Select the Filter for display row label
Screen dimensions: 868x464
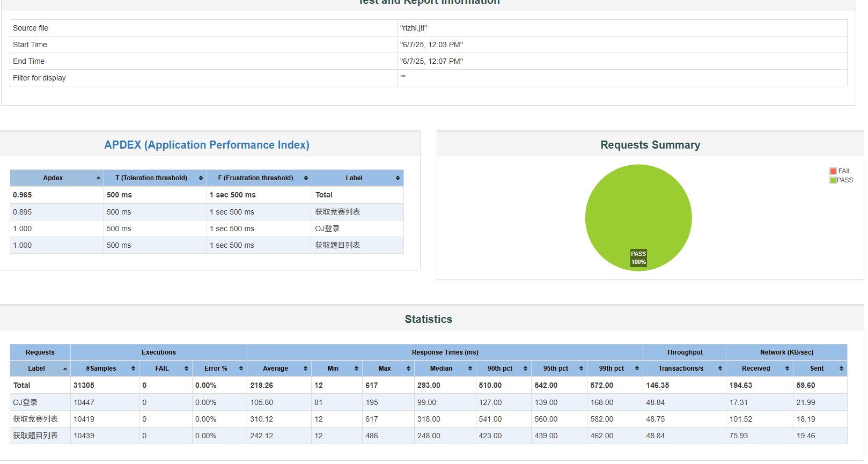tap(39, 78)
